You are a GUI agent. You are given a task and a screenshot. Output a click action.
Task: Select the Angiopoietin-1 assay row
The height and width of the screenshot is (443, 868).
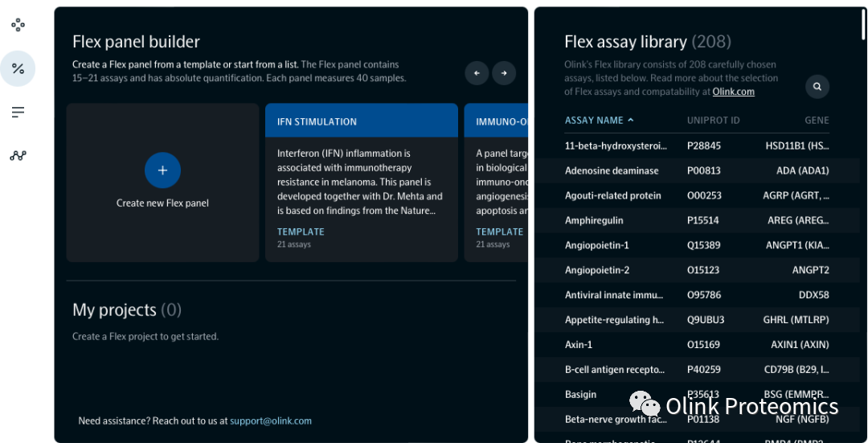697,245
